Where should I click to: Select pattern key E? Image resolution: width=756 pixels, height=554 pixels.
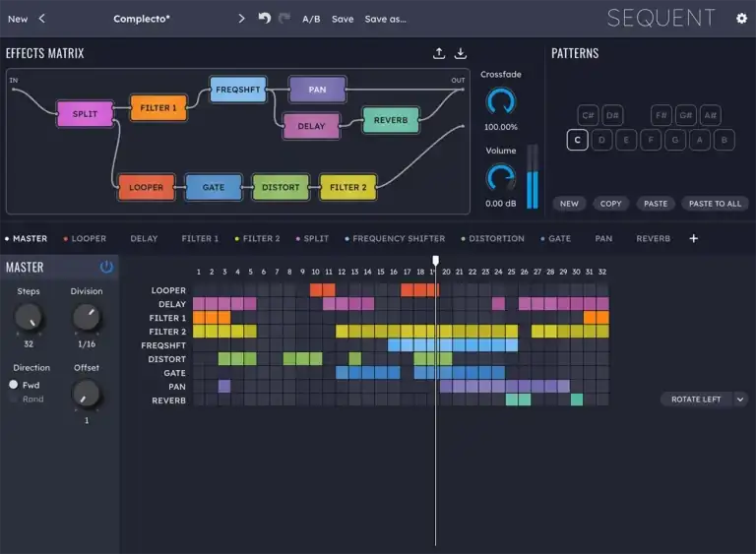click(626, 140)
